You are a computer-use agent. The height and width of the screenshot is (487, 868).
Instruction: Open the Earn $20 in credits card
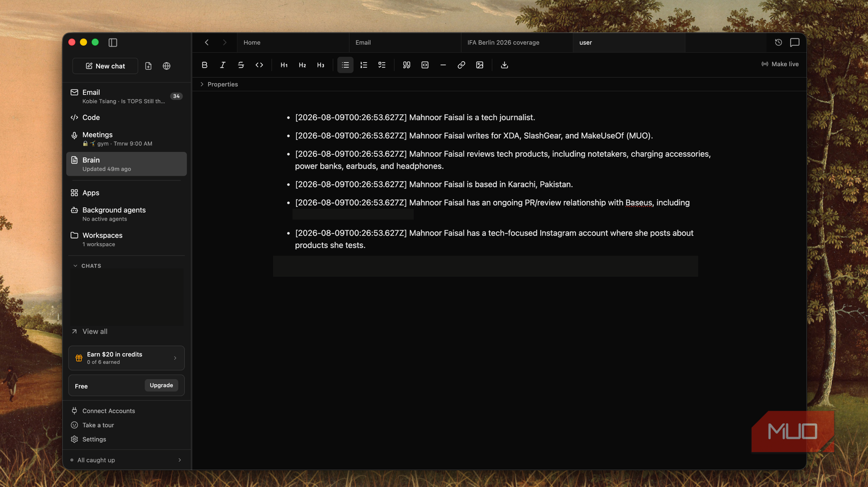[126, 358]
